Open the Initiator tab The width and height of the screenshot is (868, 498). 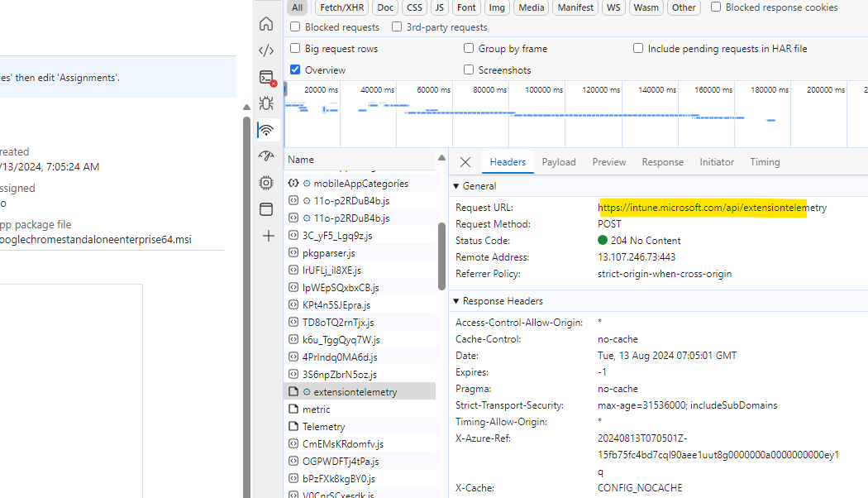click(717, 162)
